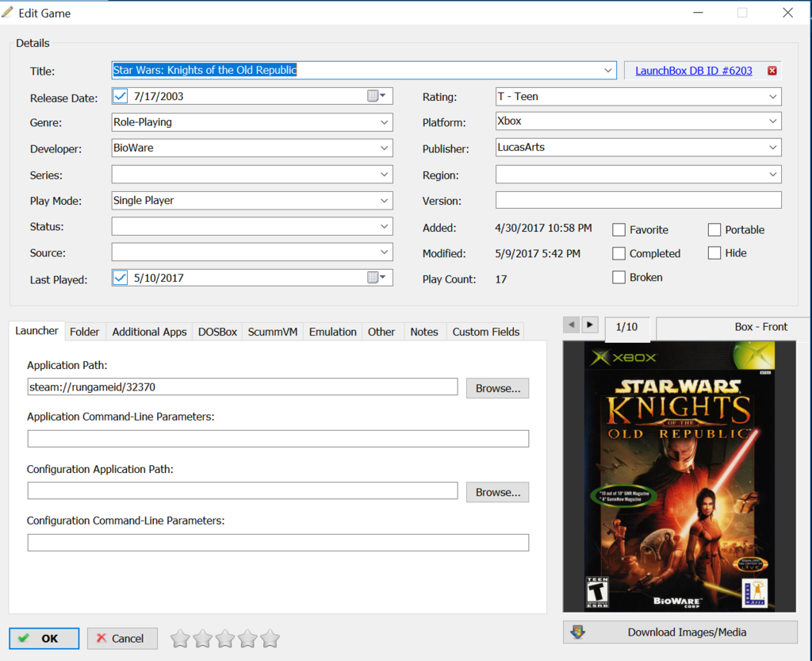Open the Release Date calendar picker
This screenshot has height=661, width=812.
pyautogui.click(x=376, y=96)
